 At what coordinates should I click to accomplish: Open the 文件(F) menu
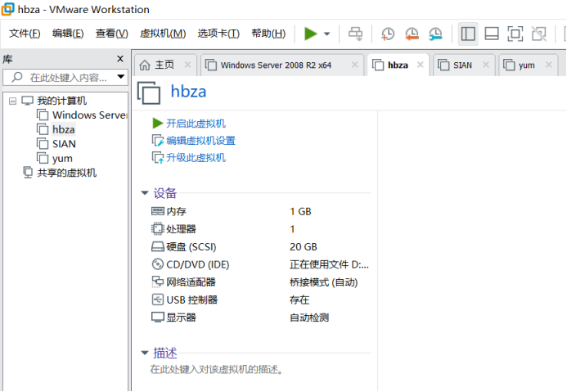pyautogui.click(x=25, y=34)
